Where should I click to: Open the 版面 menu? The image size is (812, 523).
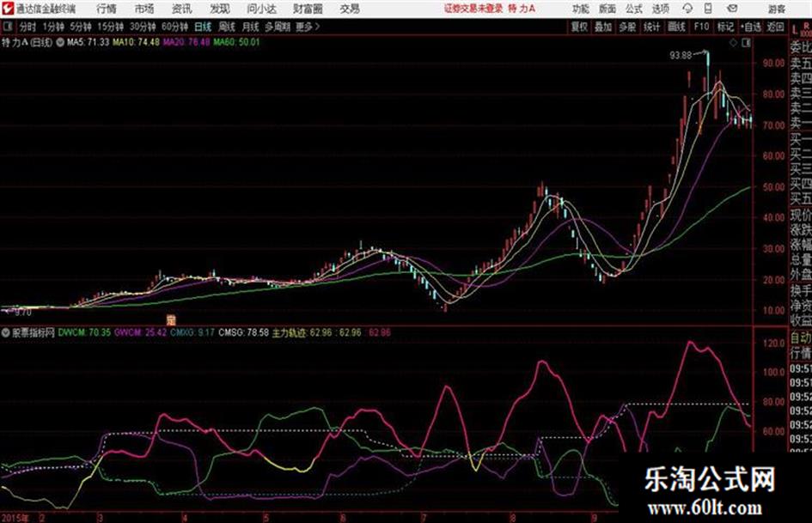[x=607, y=9]
